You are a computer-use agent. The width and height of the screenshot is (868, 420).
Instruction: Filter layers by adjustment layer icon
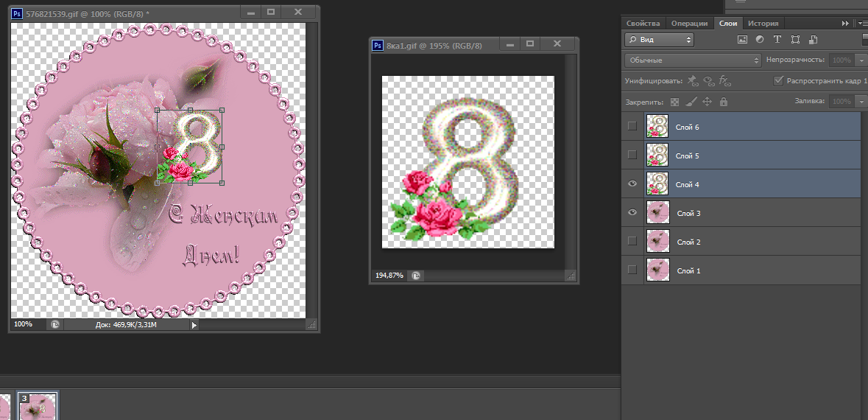760,40
